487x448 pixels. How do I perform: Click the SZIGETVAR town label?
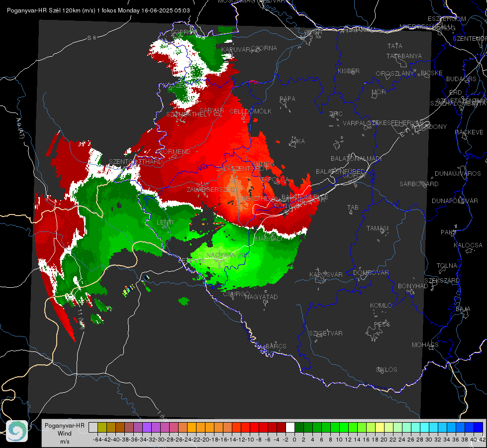[x=326, y=334]
